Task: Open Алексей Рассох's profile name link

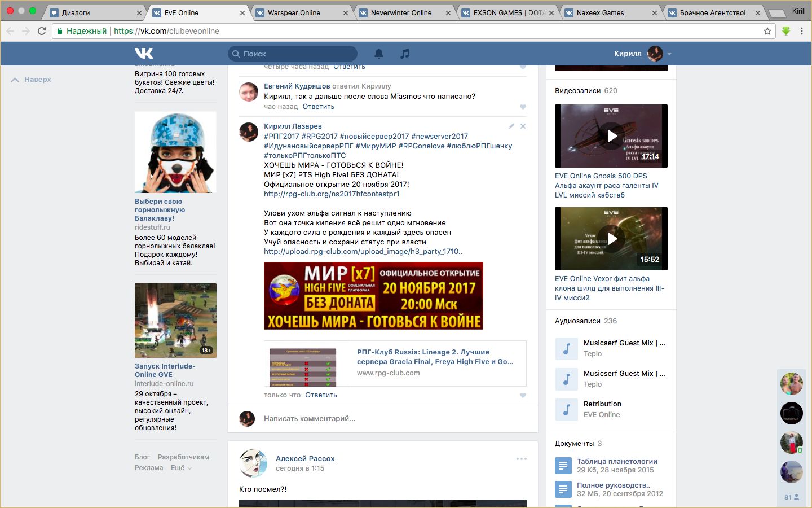Action: point(305,459)
